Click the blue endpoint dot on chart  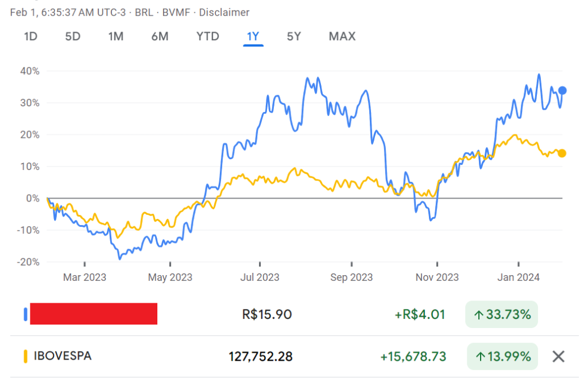click(x=563, y=91)
